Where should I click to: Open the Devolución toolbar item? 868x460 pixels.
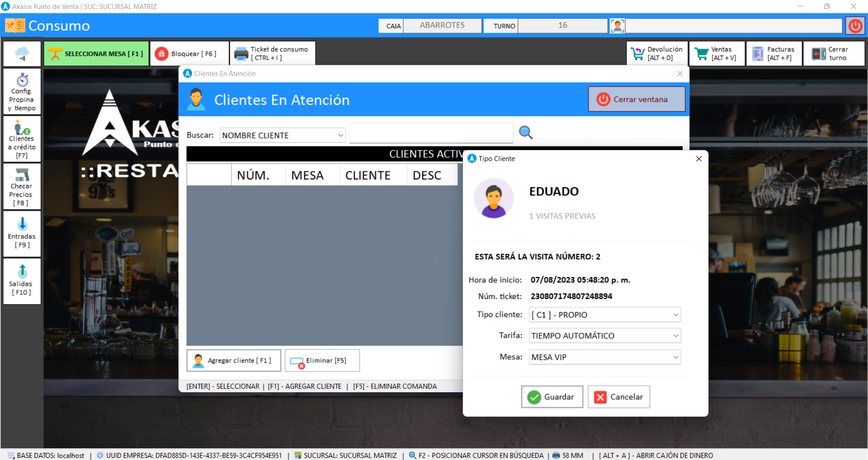tap(657, 54)
